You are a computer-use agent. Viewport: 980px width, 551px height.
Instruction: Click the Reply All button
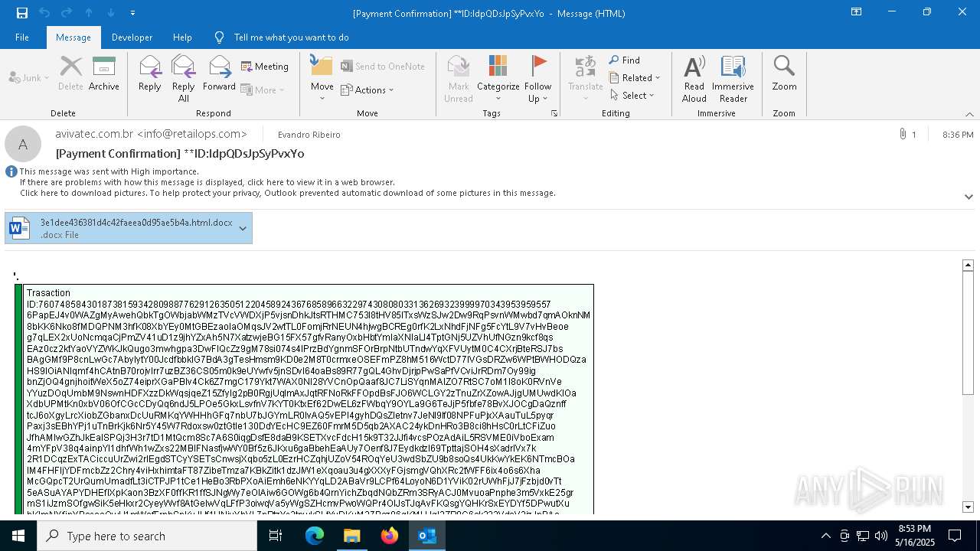(184, 79)
